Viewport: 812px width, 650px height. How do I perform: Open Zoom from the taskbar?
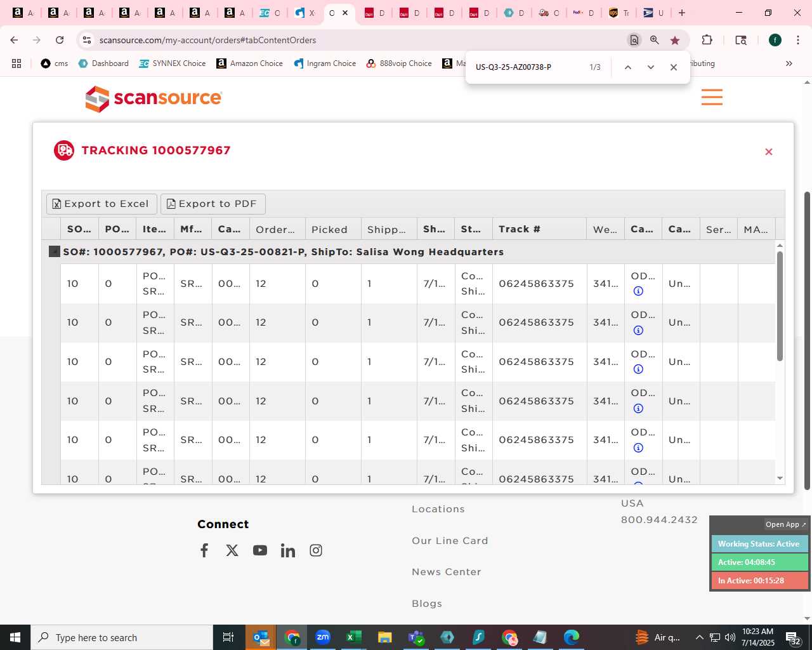tap(323, 637)
